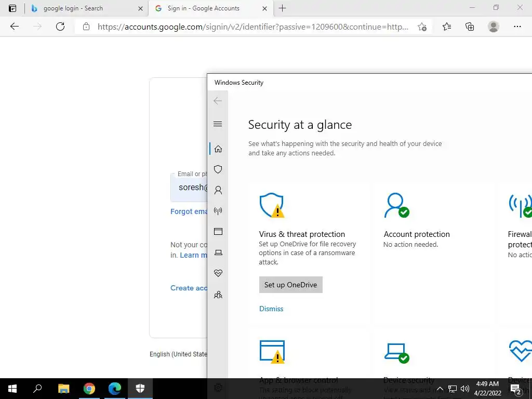The image size is (532, 399).
Task: Open Device security laptop icon in sidebar
Action: click(x=218, y=252)
